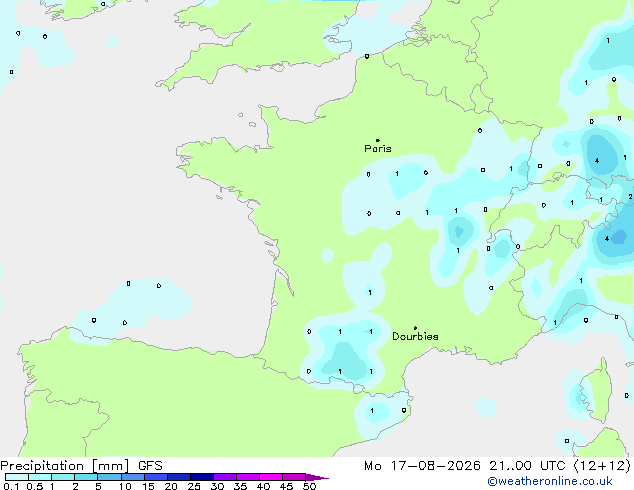Click the (12+12) forecast run text
The height and width of the screenshot is (490, 634).
point(602,466)
